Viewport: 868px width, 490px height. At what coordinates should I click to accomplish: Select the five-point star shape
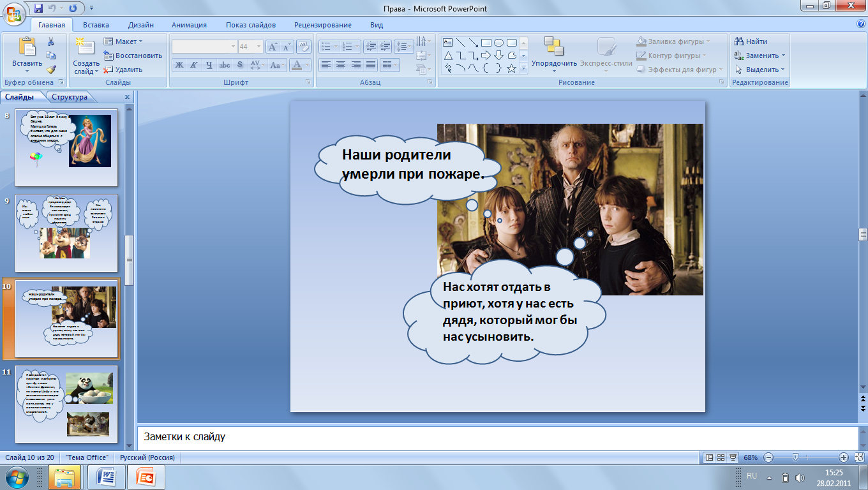pyautogui.click(x=512, y=68)
